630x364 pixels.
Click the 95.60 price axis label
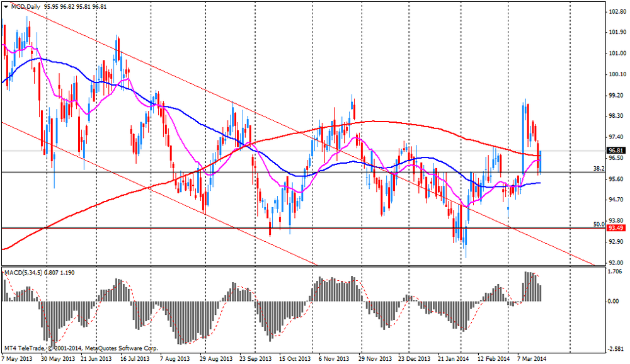tap(617, 179)
